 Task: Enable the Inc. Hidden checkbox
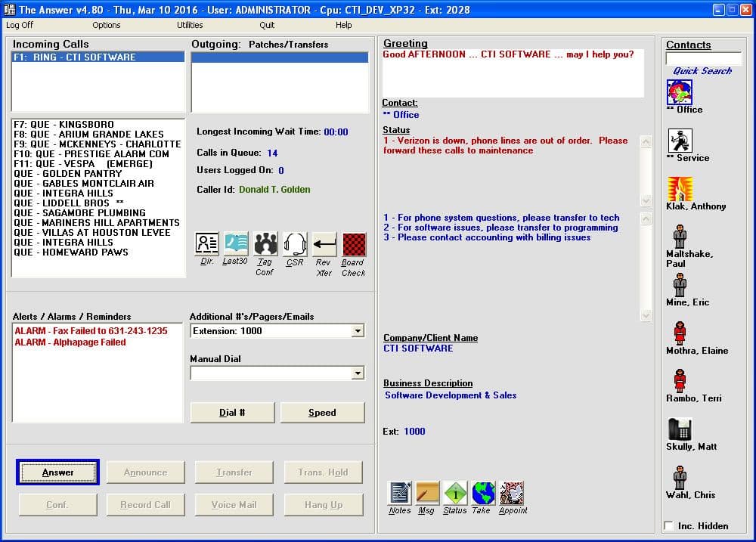tap(668, 525)
